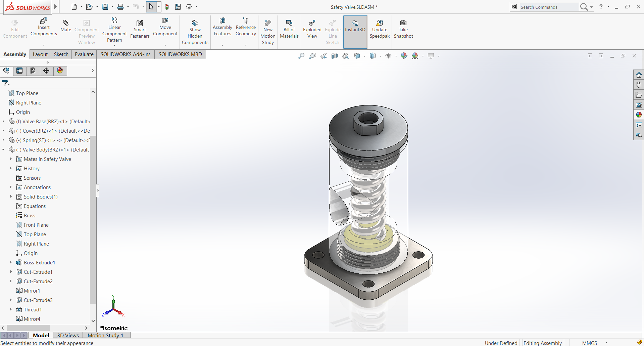
Task: Click Show Hidden Components
Action: pyautogui.click(x=195, y=32)
